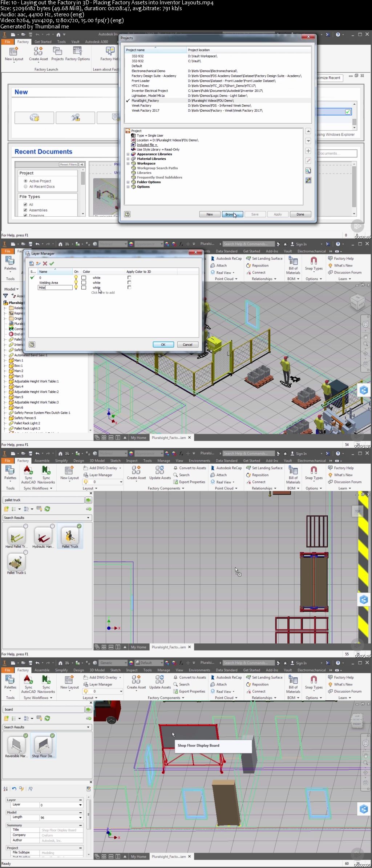Click Done in the Projects dialog
Viewport: 372px width, 868px height.
tap(300, 214)
